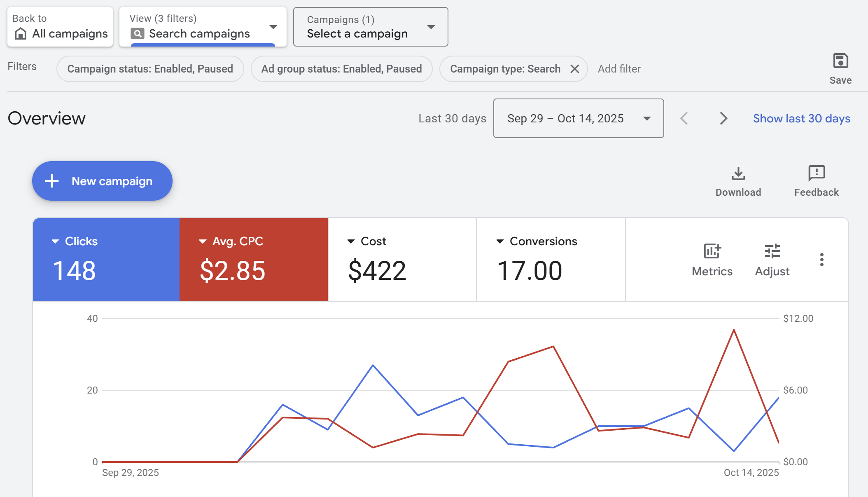Open the three-dot overflow menu on the chart card

(821, 260)
